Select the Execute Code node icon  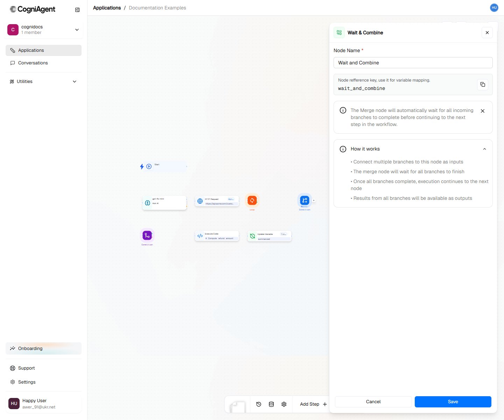point(200,236)
